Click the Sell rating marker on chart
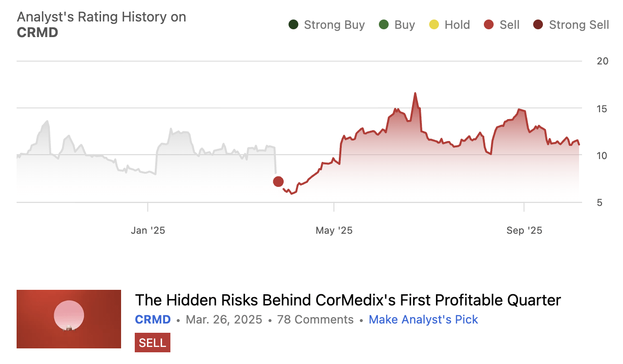Image resolution: width=623 pixels, height=364 pixels. (x=278, y=182)
